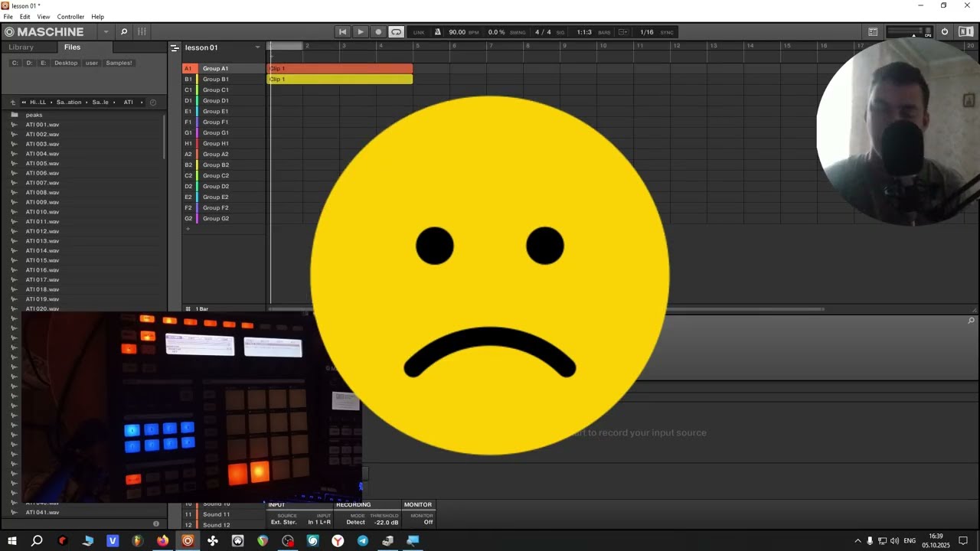Viewport: 980px width, 551px height.
Task: Adjust the -22.0 dB threshold value
Action: coord(386,522)
